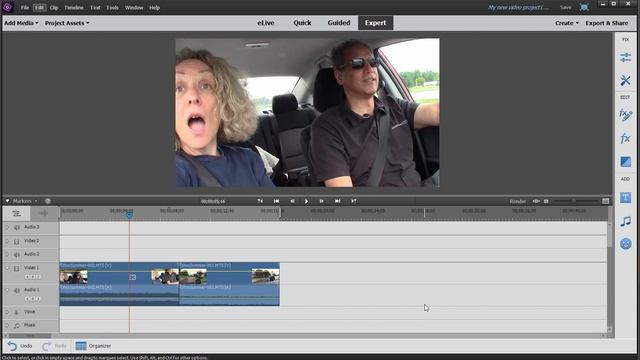
Task: Open the Adjust panel sliders icon
Action: point(625,58)
